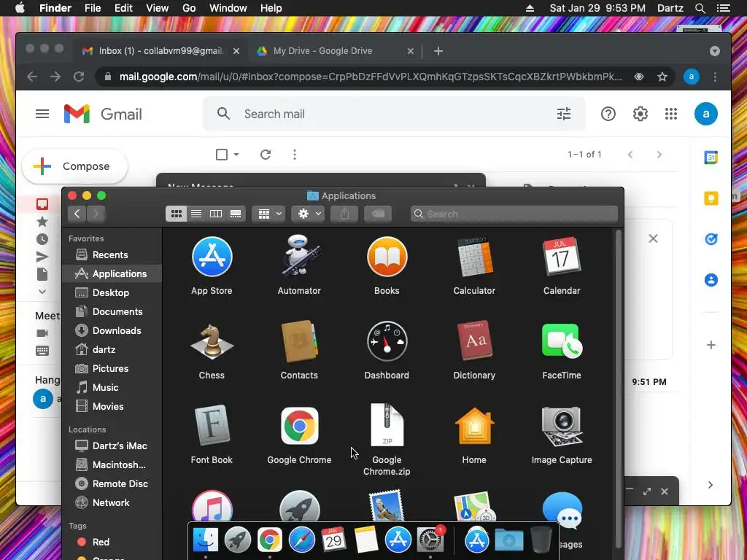Select the Home app icon
The height and width of the screenshot is (560, 747).
tap(474, 426)
